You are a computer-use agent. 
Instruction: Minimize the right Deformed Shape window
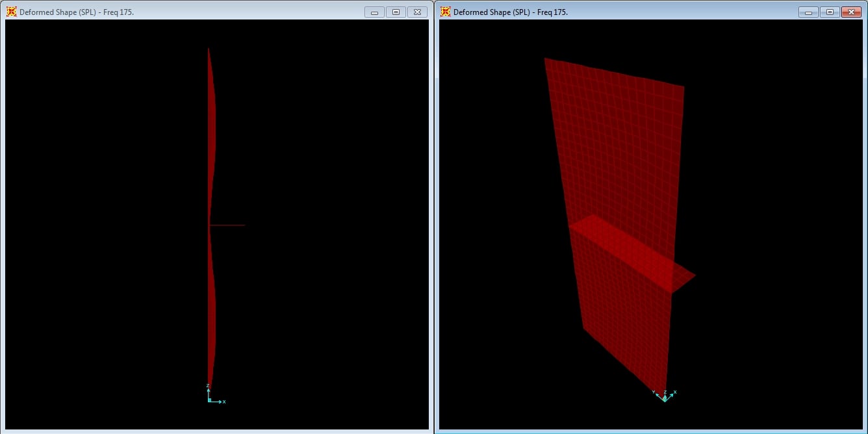[x=808, y=12]
